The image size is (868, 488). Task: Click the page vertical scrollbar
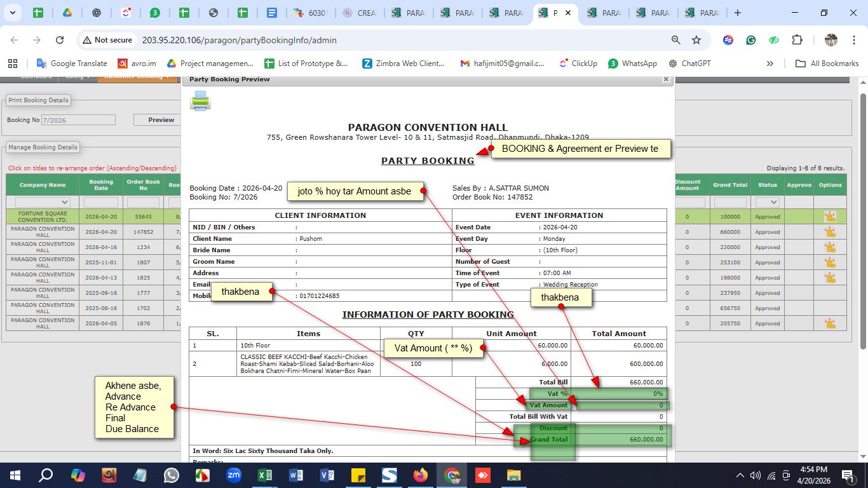(x=863, y=221)
